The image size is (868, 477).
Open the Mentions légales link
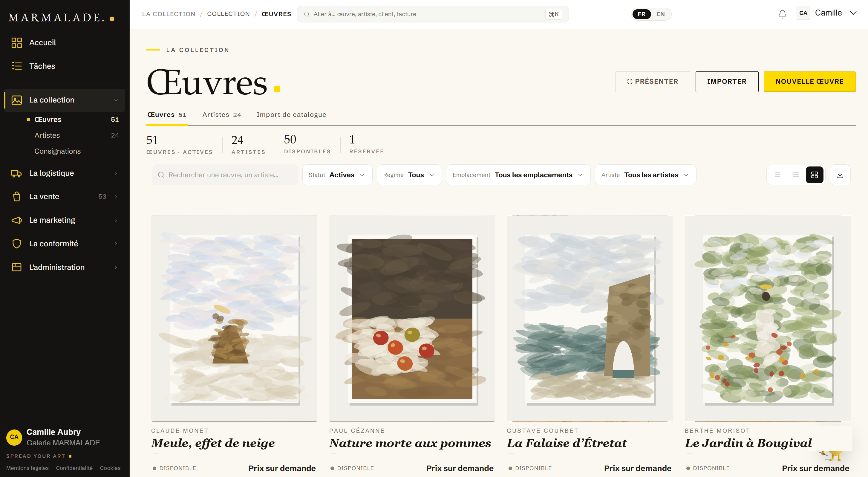[27, 468]
